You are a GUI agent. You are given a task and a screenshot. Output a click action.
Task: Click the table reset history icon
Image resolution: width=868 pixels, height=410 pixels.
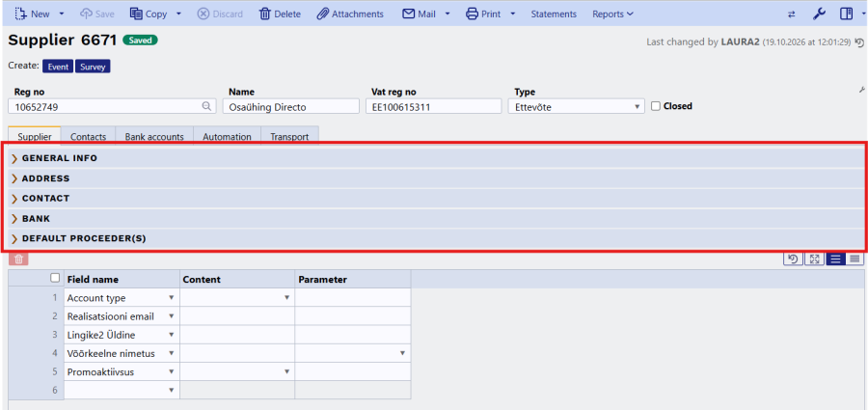[x=794, y=259]
